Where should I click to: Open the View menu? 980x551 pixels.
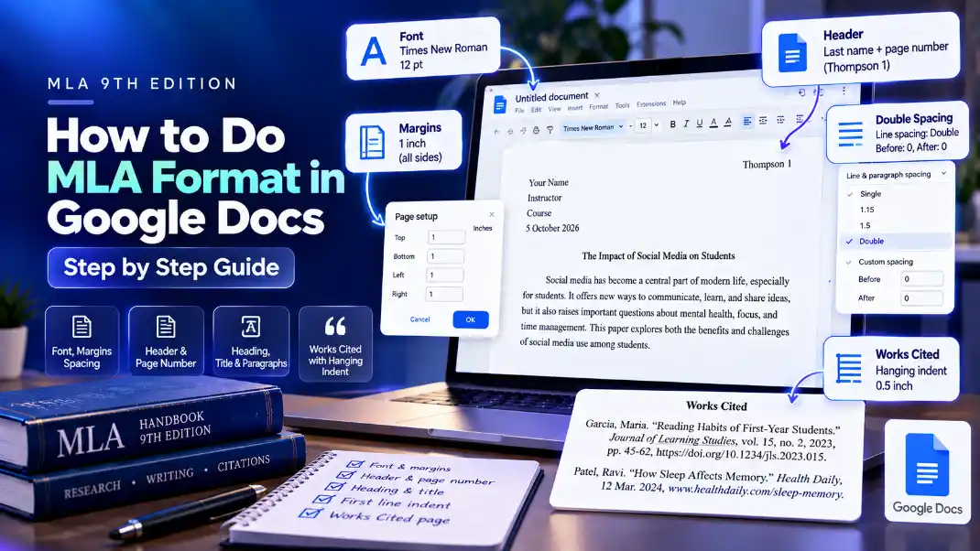[x=554, y=109]
